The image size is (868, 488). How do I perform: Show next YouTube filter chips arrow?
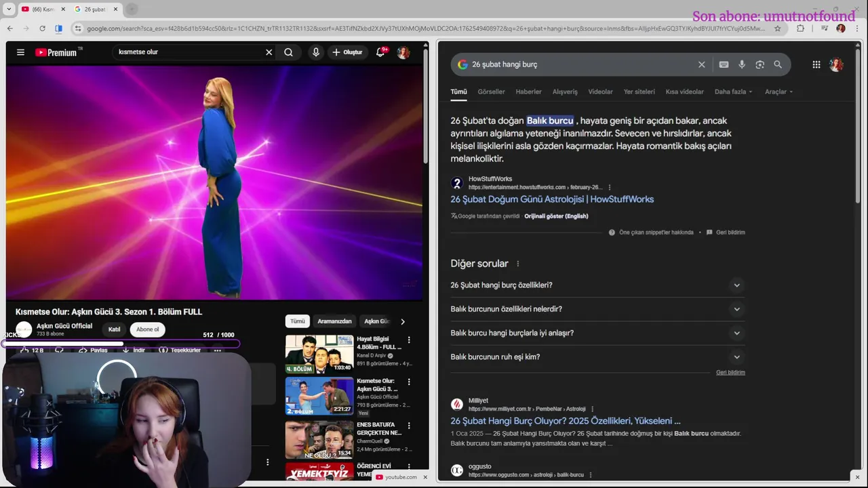pos(403,322)
